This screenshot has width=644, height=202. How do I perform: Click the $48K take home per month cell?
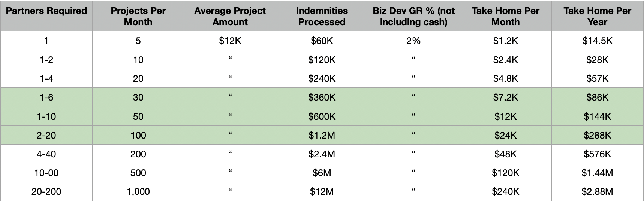pos(505,154)
